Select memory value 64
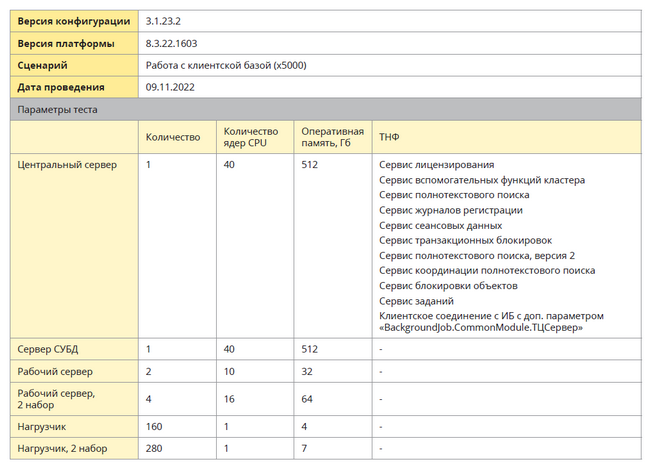 coord(307,399)
